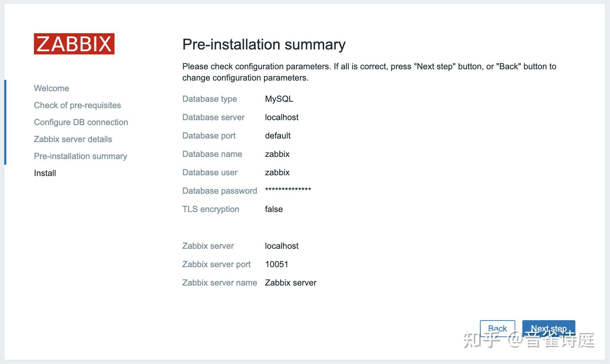Click the zabbix database name value
The height and width of the screenshot is (364, 610).
coord(277,154)
